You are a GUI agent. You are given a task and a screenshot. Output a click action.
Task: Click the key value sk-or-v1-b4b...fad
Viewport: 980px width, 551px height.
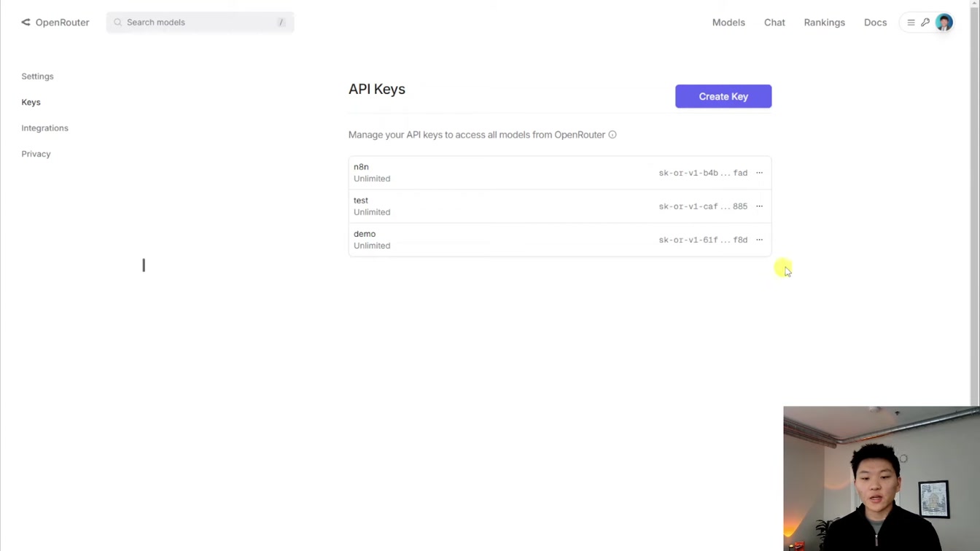coord(703,173)
